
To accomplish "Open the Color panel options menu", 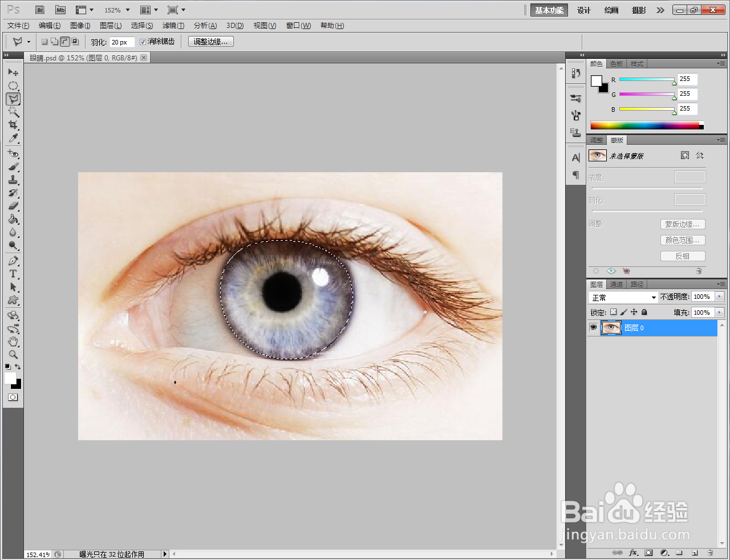I will click(721, 63).
